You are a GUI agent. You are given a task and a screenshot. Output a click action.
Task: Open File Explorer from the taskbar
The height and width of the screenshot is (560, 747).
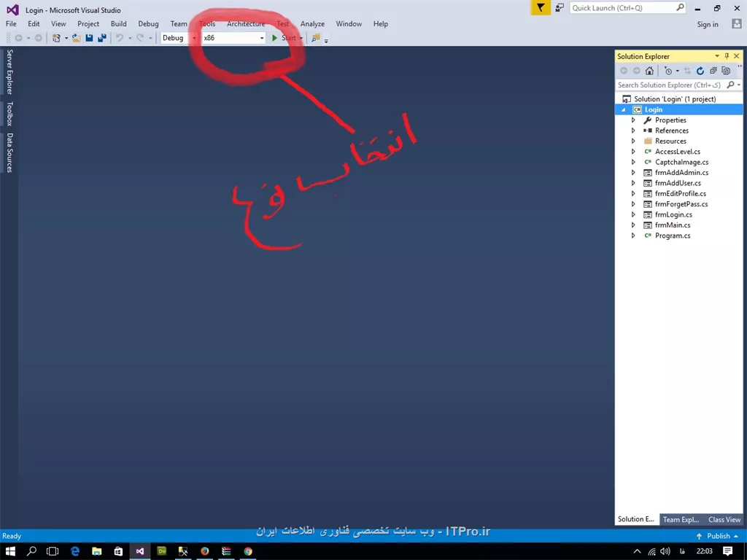[x=97, y=551]
